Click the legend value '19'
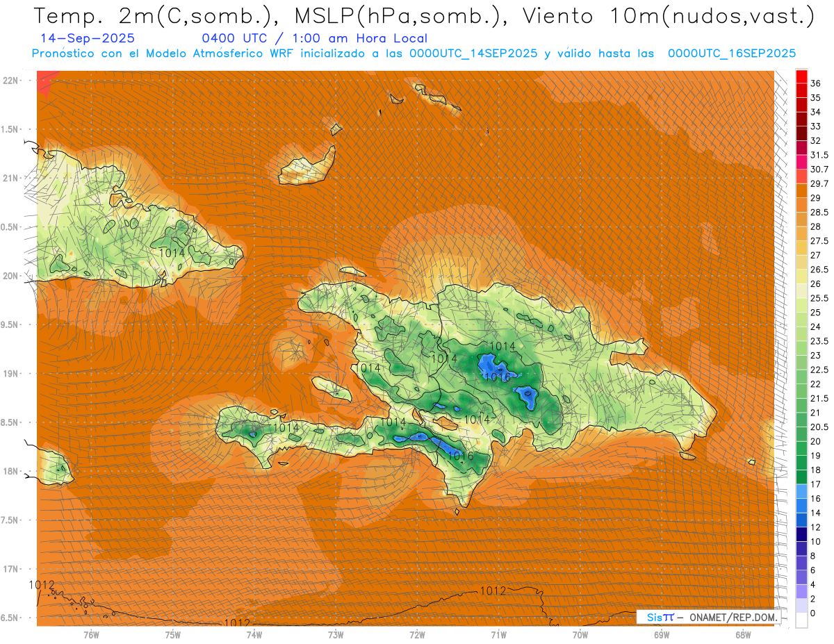This screenshot has height=644, width=834. point(816,456)
